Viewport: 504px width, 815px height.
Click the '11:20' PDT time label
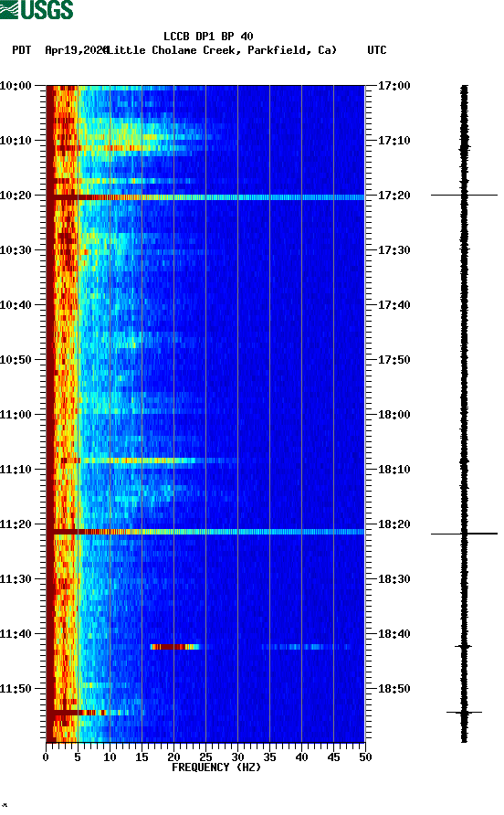[x=16, y=524]
